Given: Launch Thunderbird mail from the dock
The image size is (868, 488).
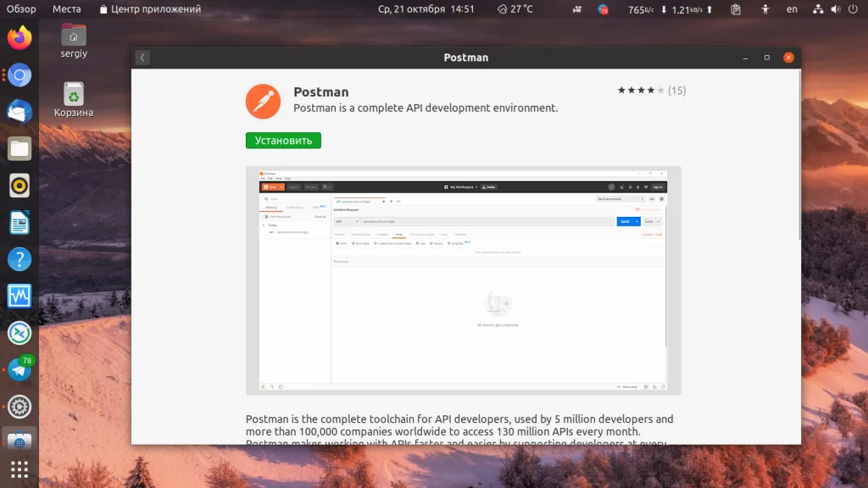Looking at the screenshot, I should (19, 112).
